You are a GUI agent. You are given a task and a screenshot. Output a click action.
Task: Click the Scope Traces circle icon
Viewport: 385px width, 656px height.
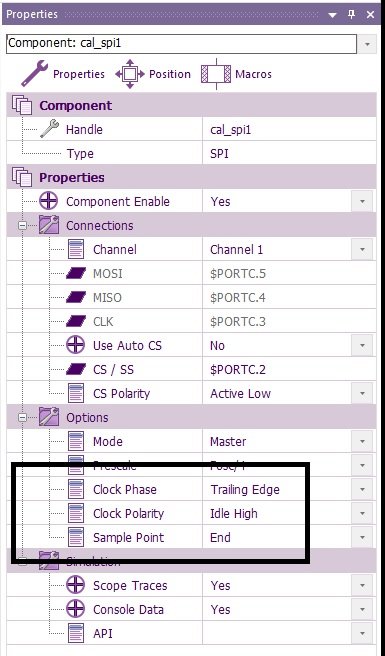coord(76,586)
